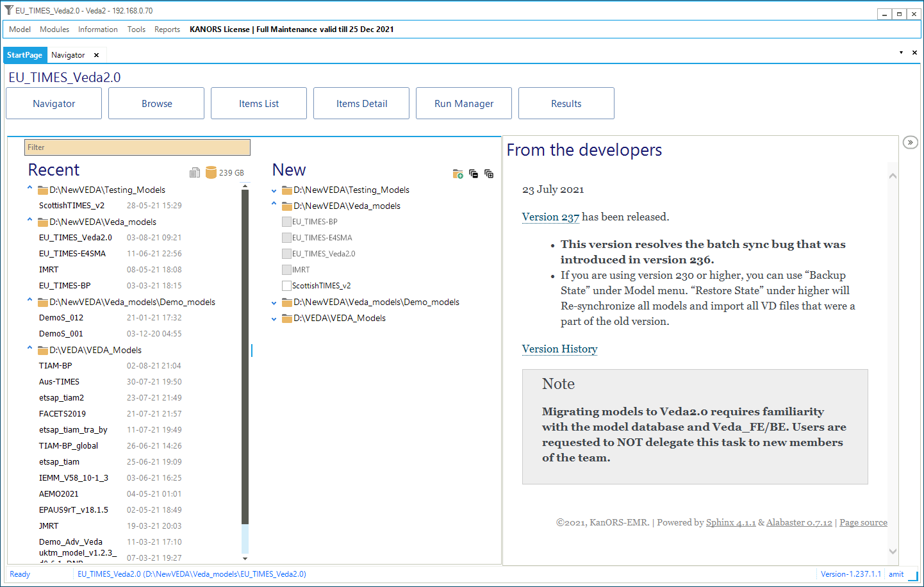924x587 pixels.
Task: Click the Recent list scroll-up arrow
Action: [x=245, y=186]
